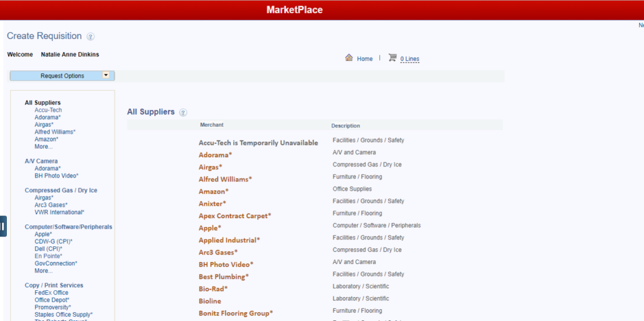The image size is (644, 321).
Task: Click Office Supplies description for Amazon
Action: coord(352,189)
